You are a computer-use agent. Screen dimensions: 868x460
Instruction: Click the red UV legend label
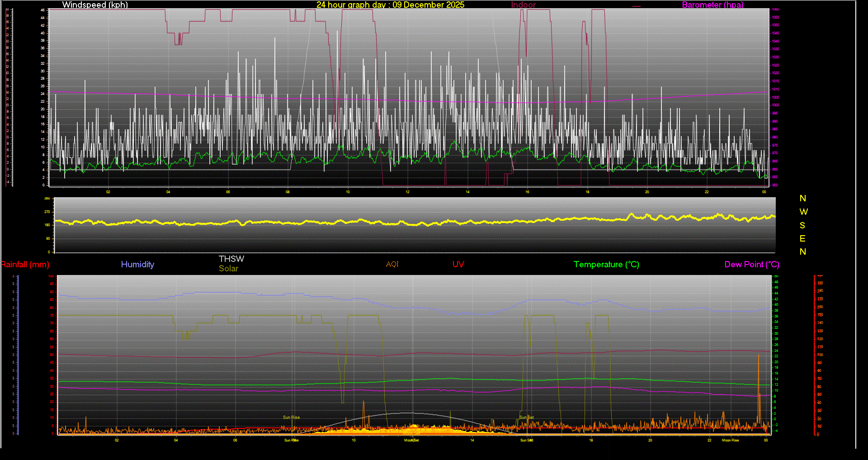click(458, 265)
